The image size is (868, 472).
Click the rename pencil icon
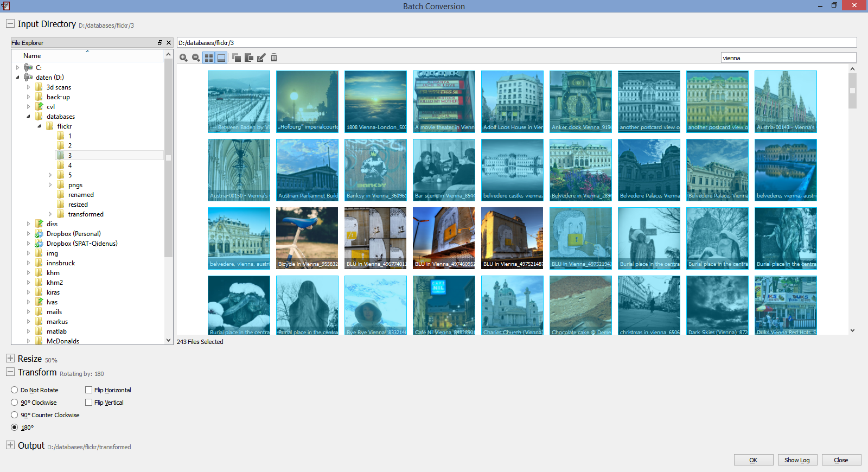(x=261, y=58)
